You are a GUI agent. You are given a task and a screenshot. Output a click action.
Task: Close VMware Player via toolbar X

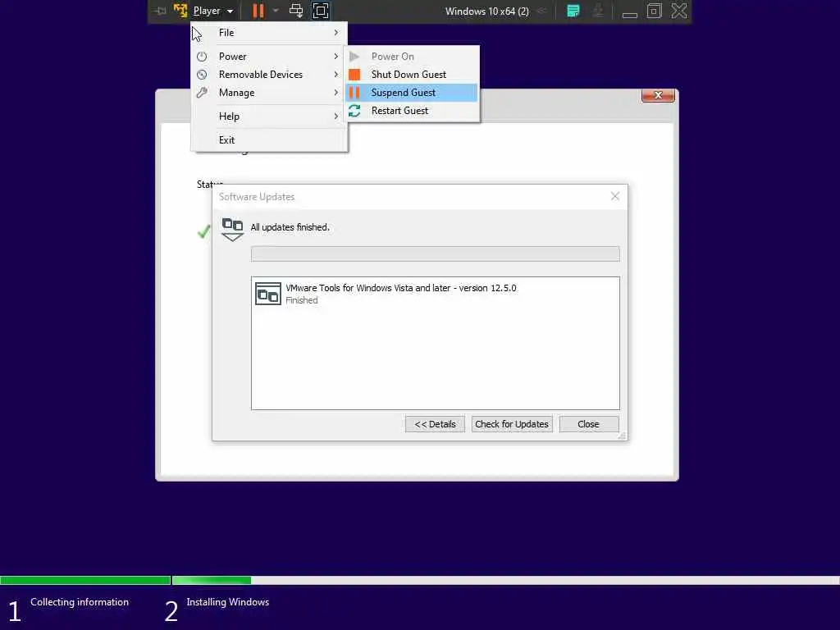tap(678, 11)
